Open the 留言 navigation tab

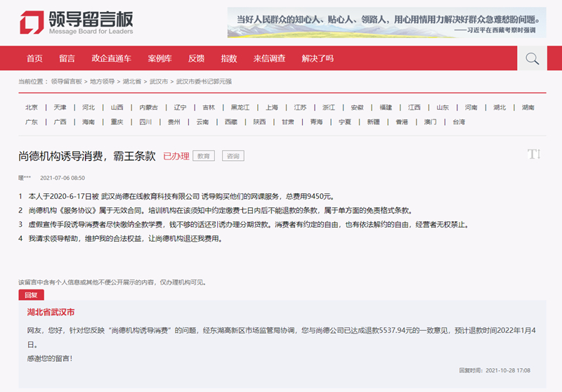pos(67,58)
